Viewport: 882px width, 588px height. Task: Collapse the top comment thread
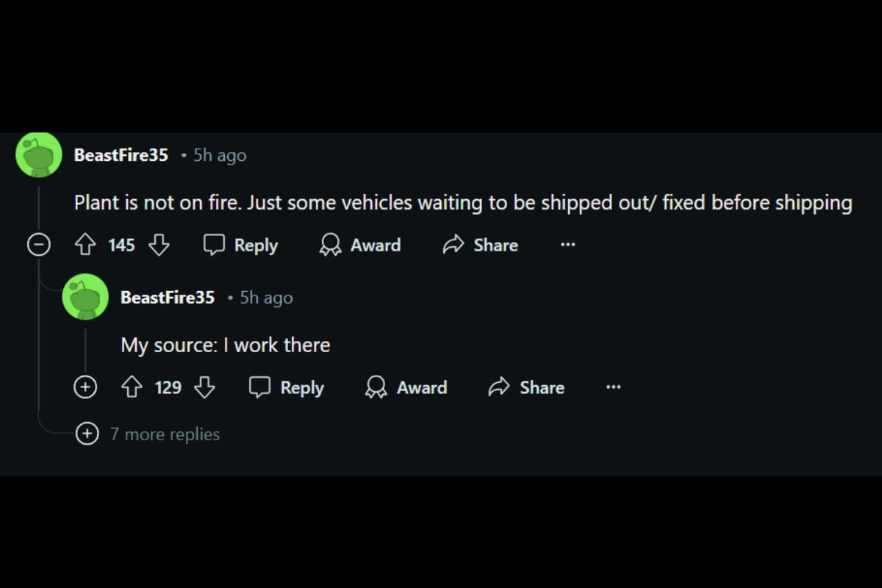pos(38,245)
